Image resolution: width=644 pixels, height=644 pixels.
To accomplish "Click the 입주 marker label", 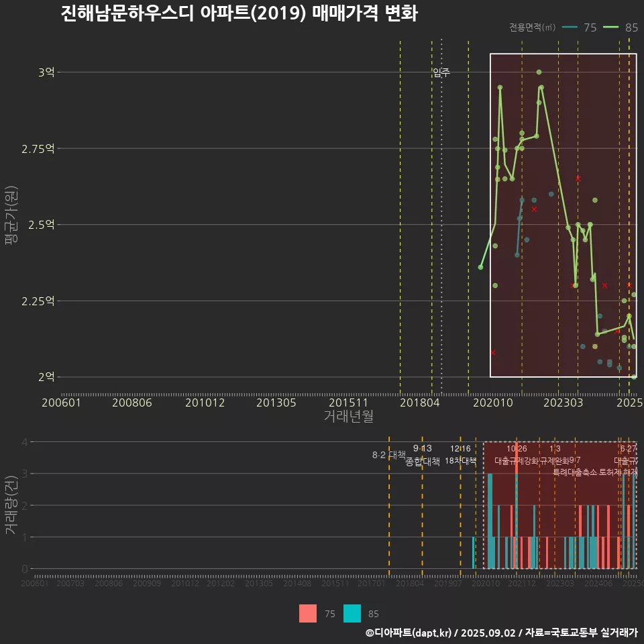I will click(x=441, y=72).
